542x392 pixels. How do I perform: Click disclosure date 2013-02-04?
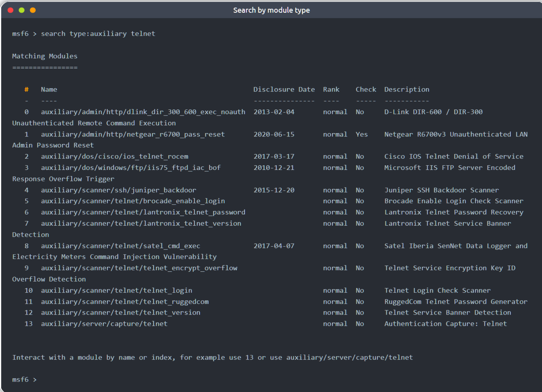point(274,112)
